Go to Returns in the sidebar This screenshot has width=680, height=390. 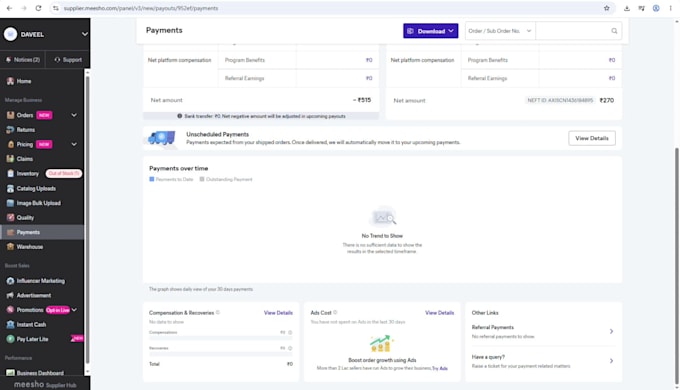click(x=26, y=130)
